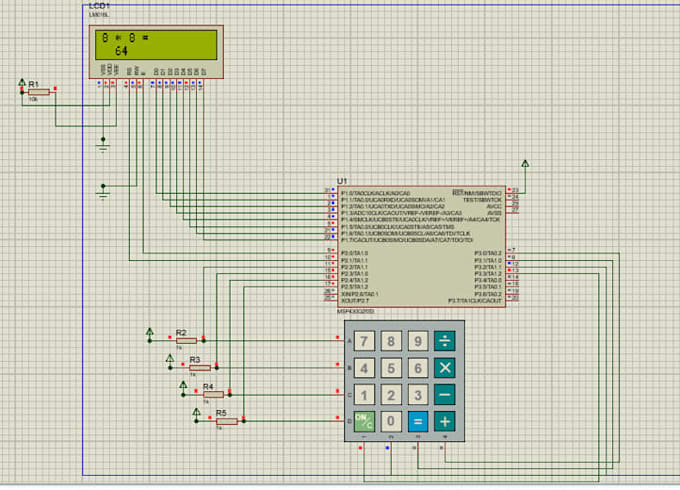Click keypad key 9
Viewport: 680px width, 490px height.
pyautogui.click(x=418, y=341)
